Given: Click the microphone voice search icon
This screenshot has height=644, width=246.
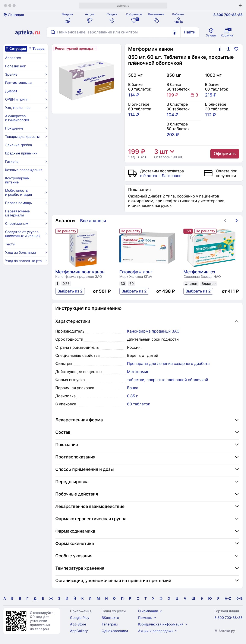Looking at the screenshot, I should (174, 32).
